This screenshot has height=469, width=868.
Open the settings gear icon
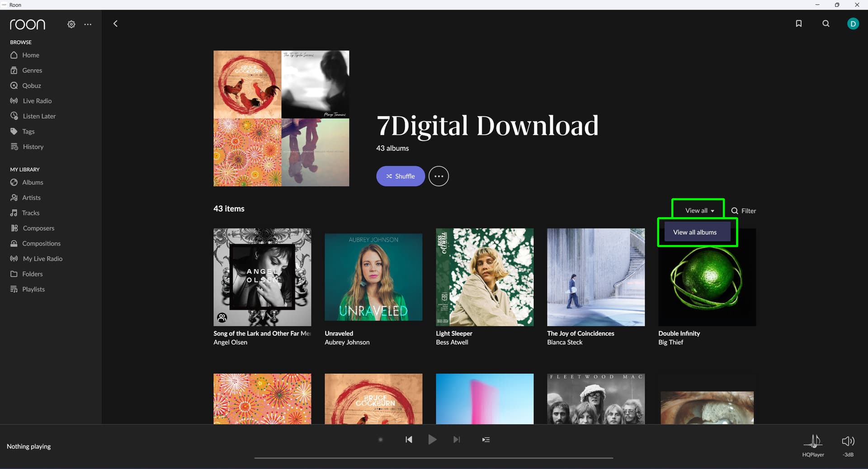pos(71,24)
